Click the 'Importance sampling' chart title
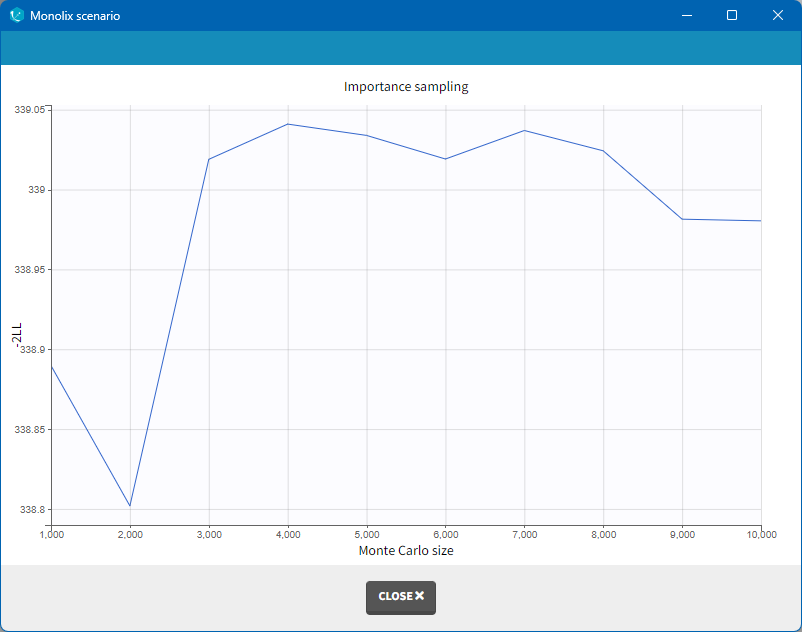Image resolution: width=802 pixels, height=632 pixels. (x=406, y=87)
